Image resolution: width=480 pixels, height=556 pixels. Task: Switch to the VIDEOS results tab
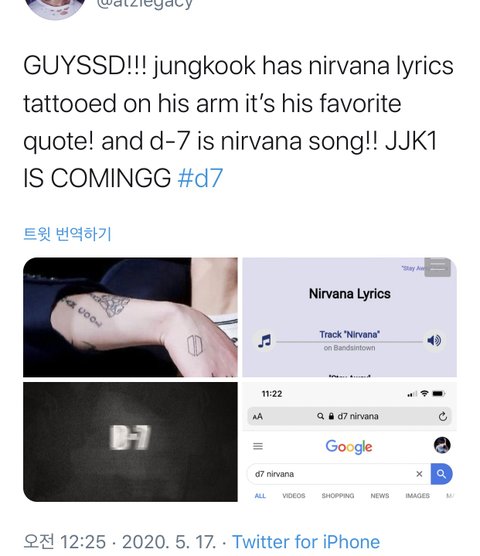tap(294, 496)
